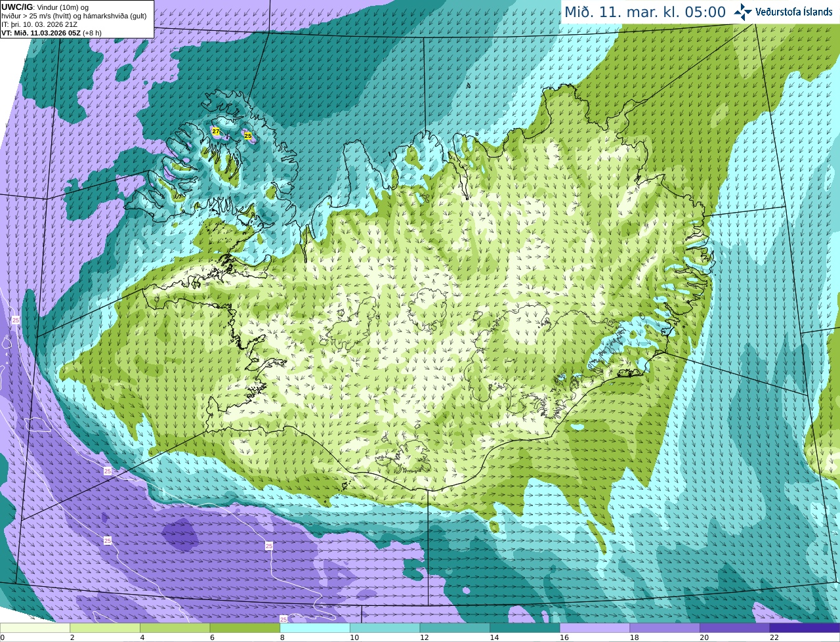The width and height of the screenshot is (840, 642).
Task: Click the yellow 25 gust label
Action: pos(248,136)
